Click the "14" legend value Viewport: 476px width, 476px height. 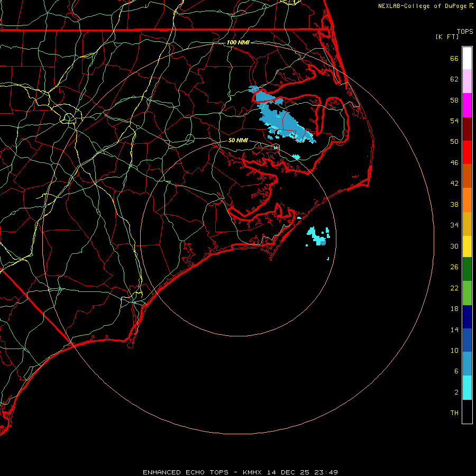[454, 329]
